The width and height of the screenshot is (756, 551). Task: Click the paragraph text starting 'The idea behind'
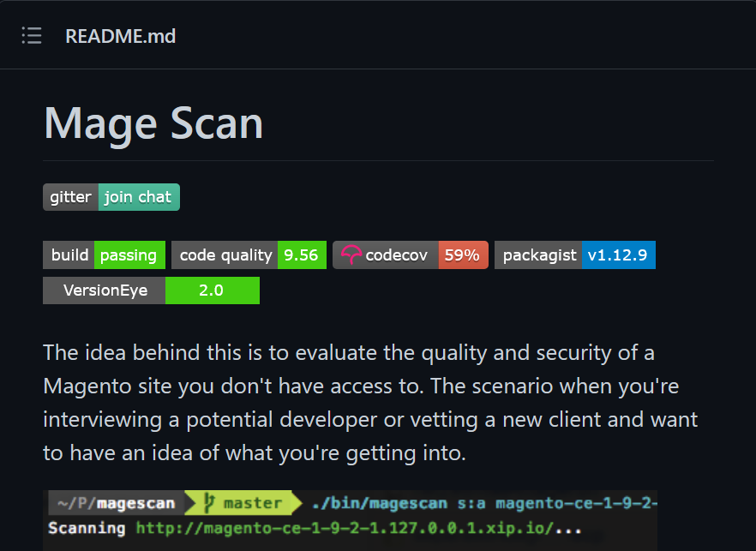pos(370,403)
